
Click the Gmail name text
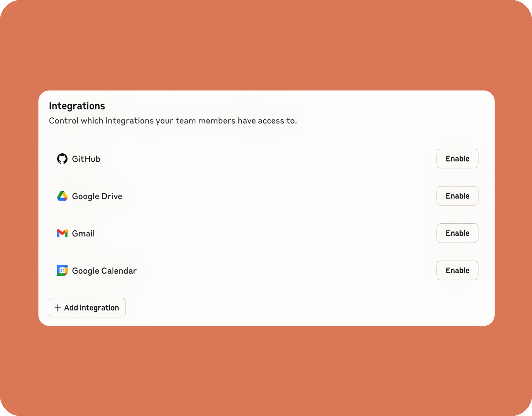tap(83, 233)
